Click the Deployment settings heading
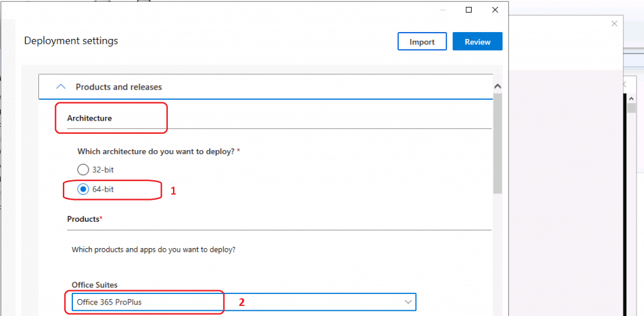The height and width of the screenshot is (316, 644). [x=71, y=41]
